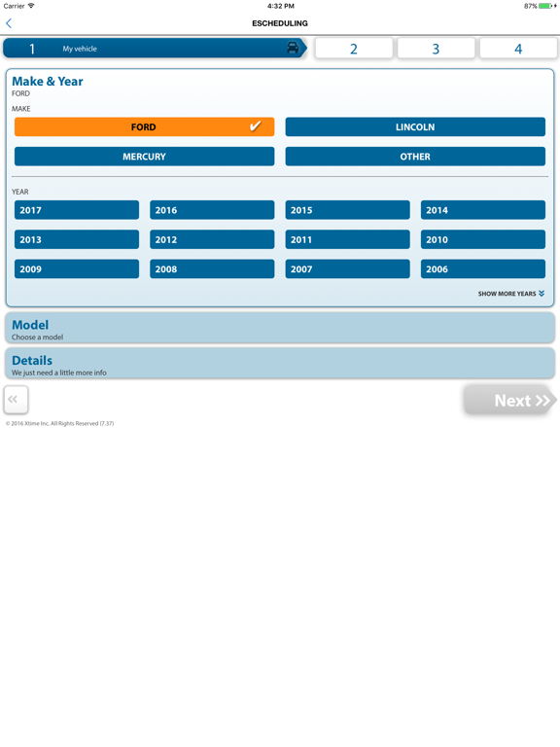Image resolution: width=560 pixels, height=747 pixels.
Task: Expand Show More Years
Action: (x=511, y=294)
